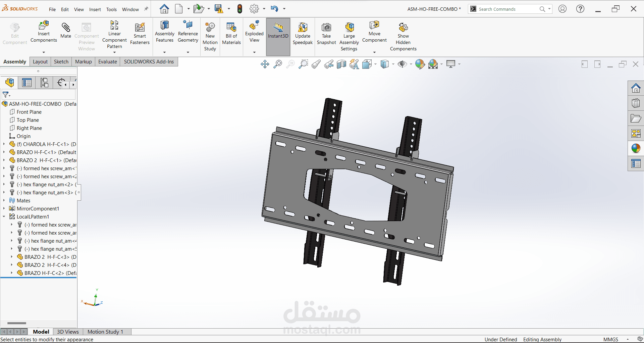Switch to the ConfigurationManager tab
The height and width of the screenshot is (343, 644).
(x=44, y=83)
